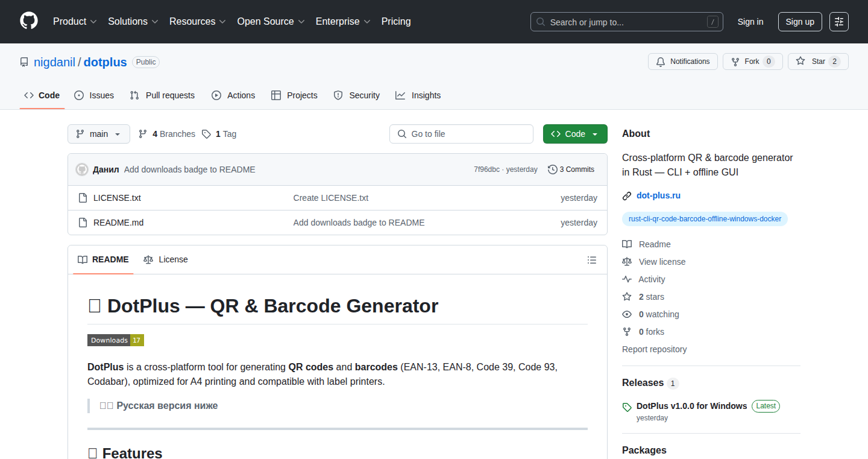
Task: Open the Security tab
Action: (356, 95)
